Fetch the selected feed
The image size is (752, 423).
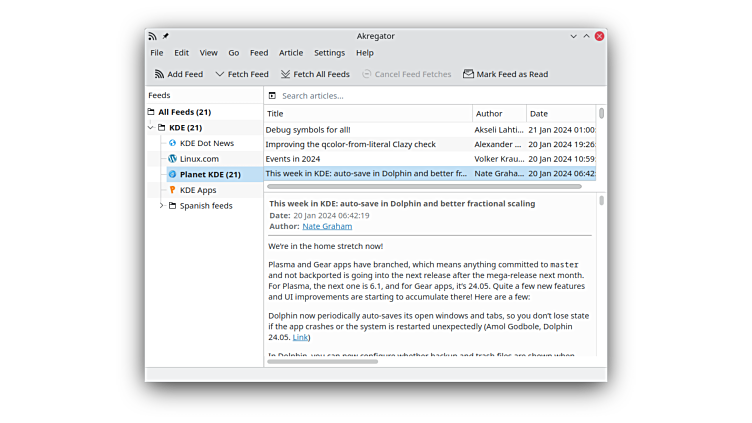click(242, 74)
